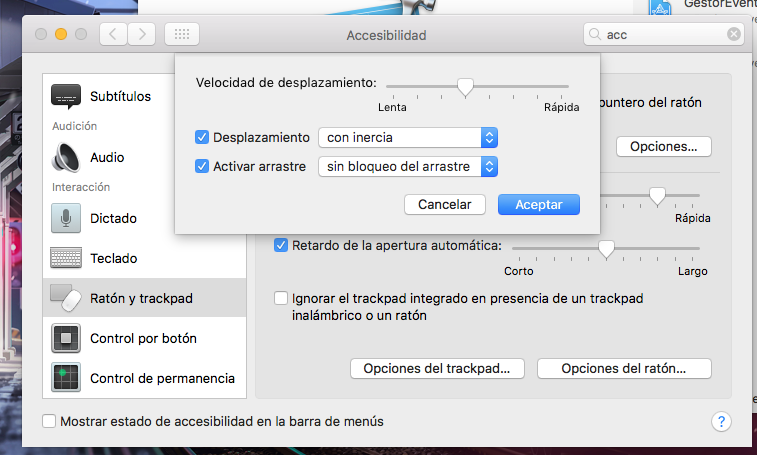Confirm with the Aceptar button
This screenshot has width=757, height=455.
[539, 205]
